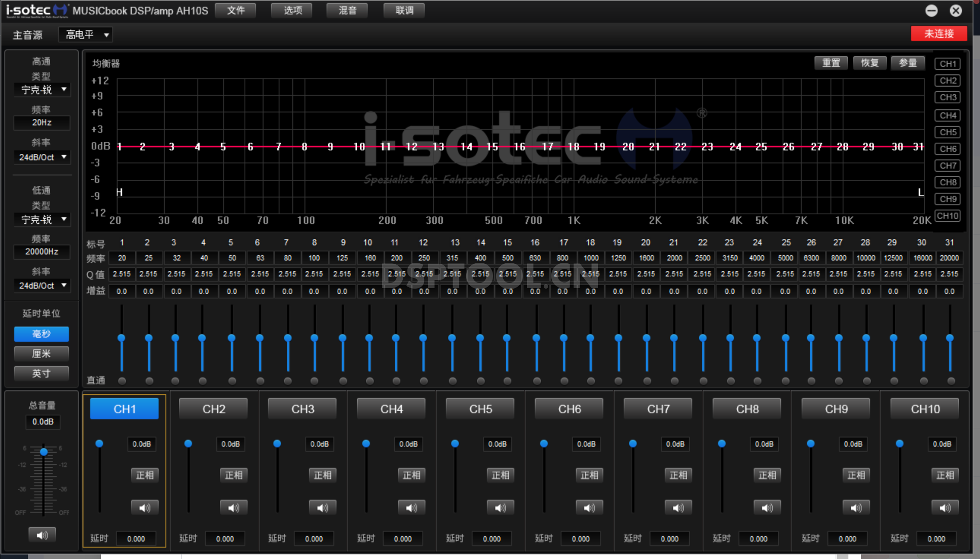Click the EQ band 16 gain slider handle
Screen dimensions: 980x559
coord(536,338)
